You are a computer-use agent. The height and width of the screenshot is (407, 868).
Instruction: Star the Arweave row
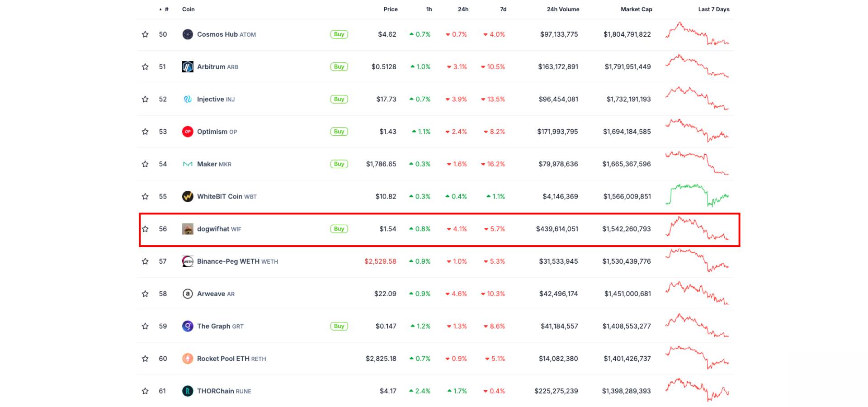click(145, 294)
